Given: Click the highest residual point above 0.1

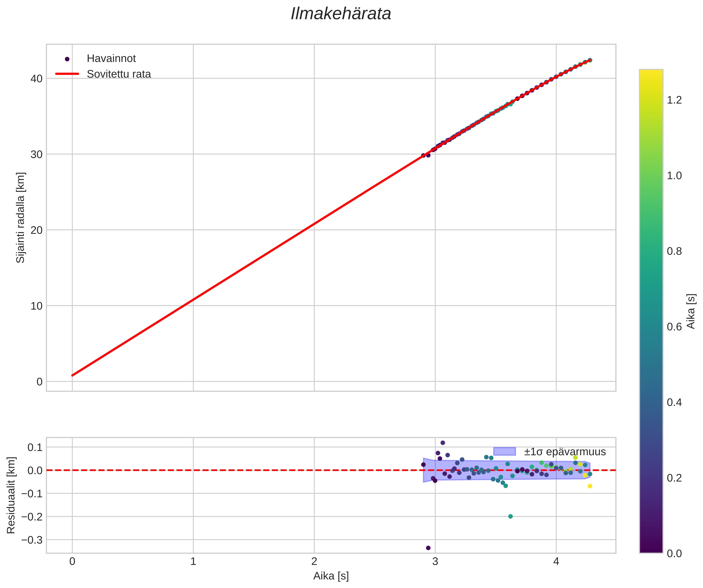Looking at the screenshot, I should pyautogui.click(x=442, y=443).
